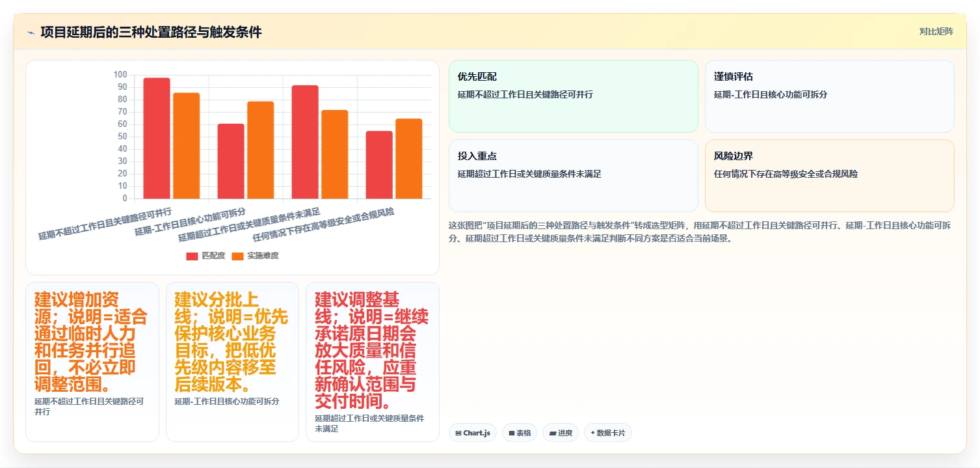Open the 优先匹配 matrix card
Image resolution: width=980 pixels, height=468 pixels.
click(574, 96)
